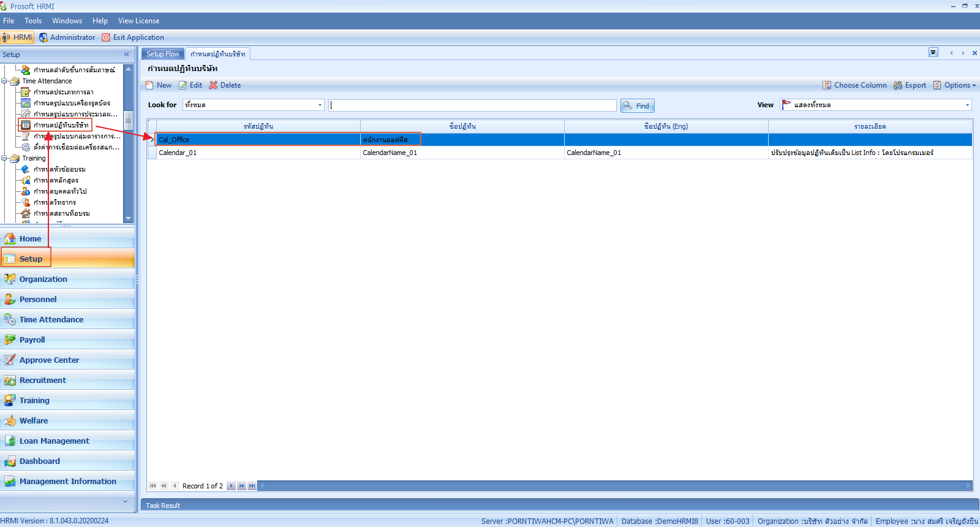Open the Home navigation icon
This screenshot has height=527, width=980.
(10, 238)
